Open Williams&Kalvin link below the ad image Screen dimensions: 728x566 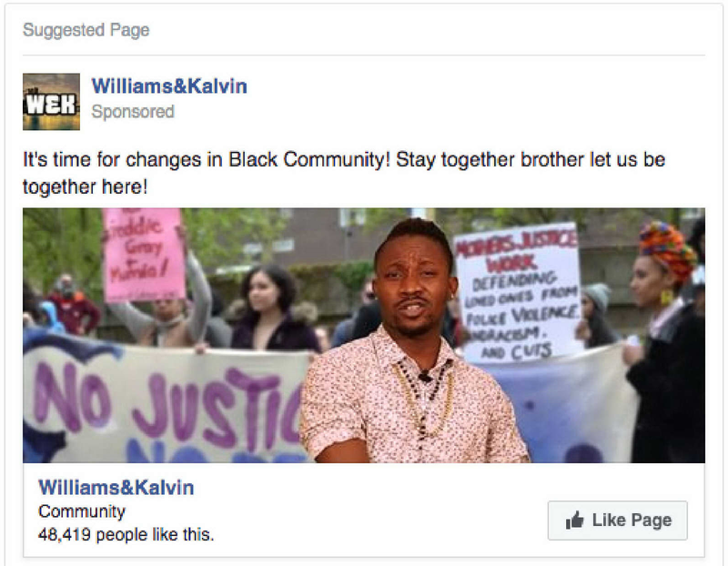116,488
